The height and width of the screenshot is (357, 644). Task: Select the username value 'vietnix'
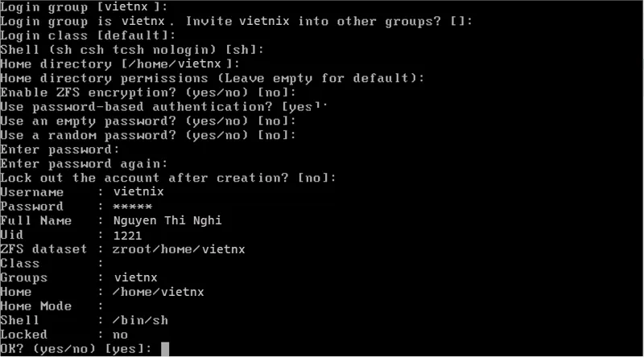point(138,191)
